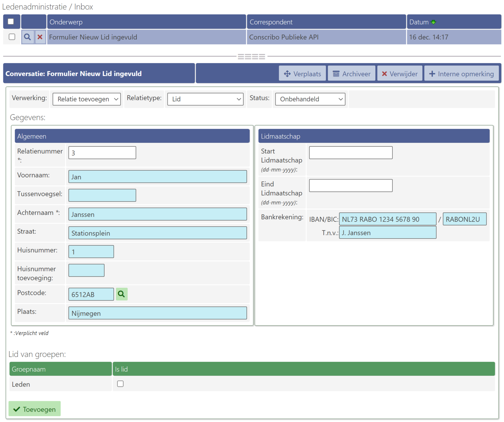The width and height of the screenshot is (504, 422).
Task: Click 'Conscribo Publieke API' correspondent cell
Action: click(x=326, y=37)
